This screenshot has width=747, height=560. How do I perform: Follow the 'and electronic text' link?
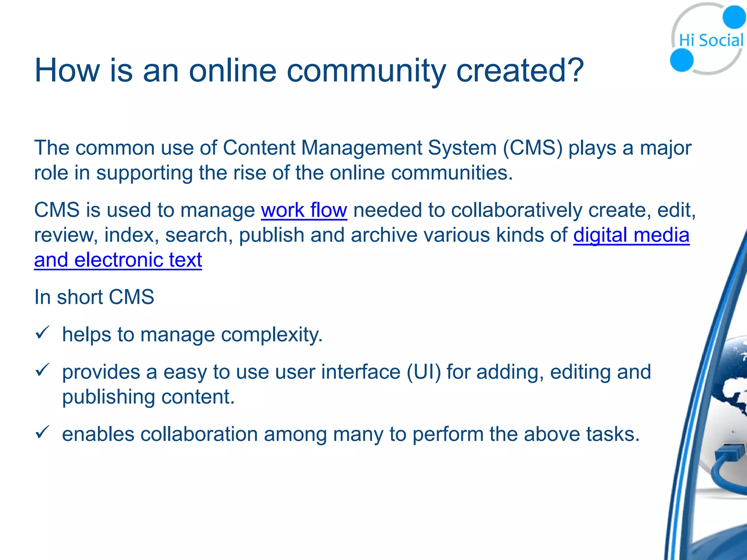point(118,260)
